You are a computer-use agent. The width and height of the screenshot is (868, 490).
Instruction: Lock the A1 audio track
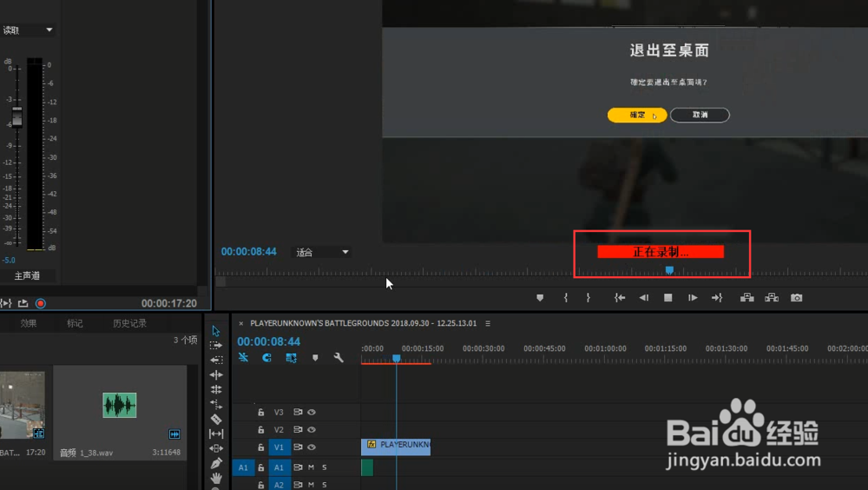click(x=260, y=467)
